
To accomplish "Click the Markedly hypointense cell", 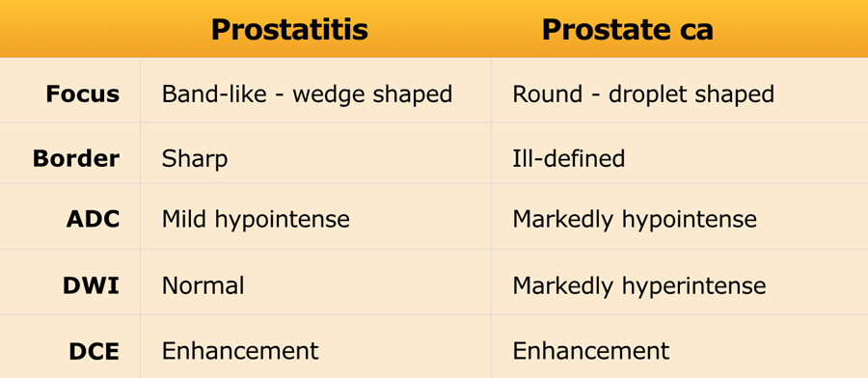I will [635, 220].
